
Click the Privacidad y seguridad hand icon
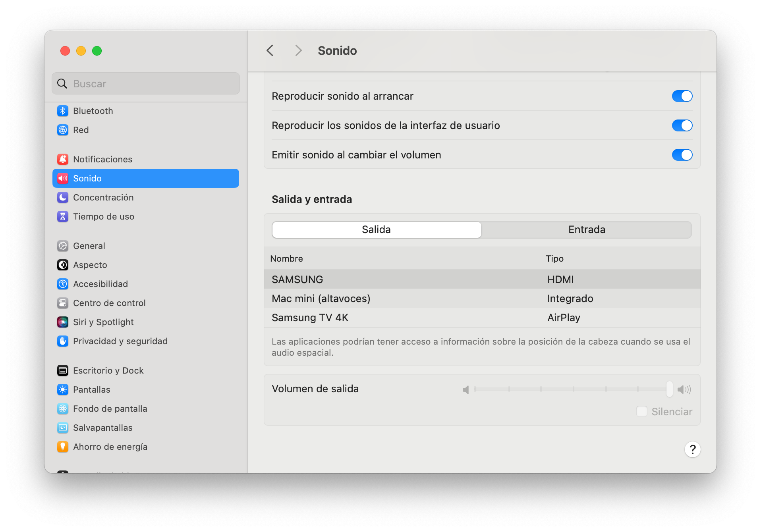coord(63,341)
